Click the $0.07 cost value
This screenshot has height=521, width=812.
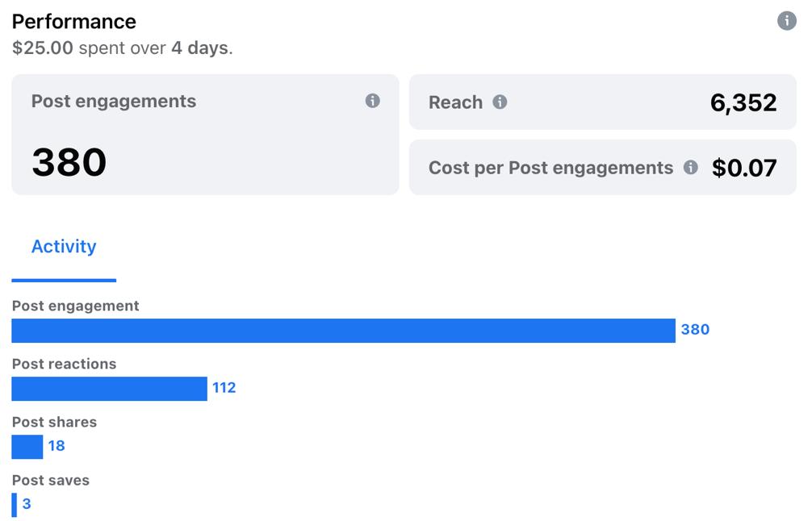[x=744, y=168]
